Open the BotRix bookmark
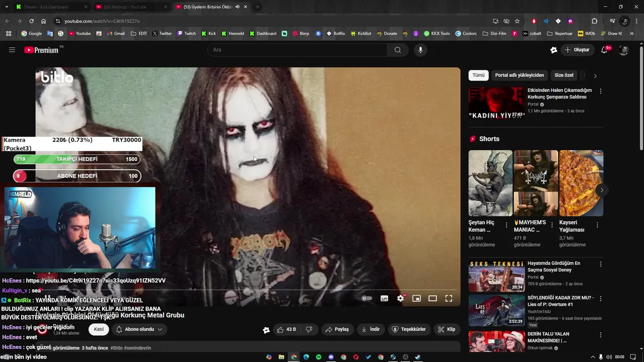 (x=336, y=34)
